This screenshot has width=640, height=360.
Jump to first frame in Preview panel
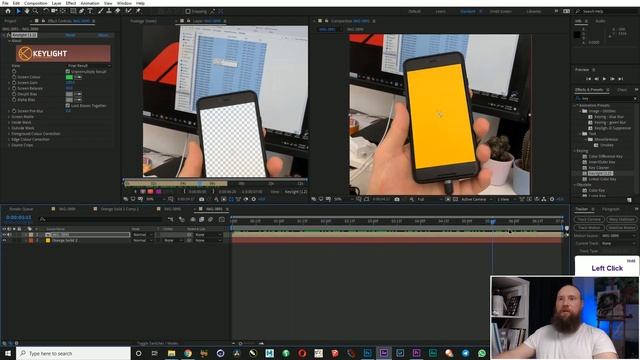click(589, 78)
